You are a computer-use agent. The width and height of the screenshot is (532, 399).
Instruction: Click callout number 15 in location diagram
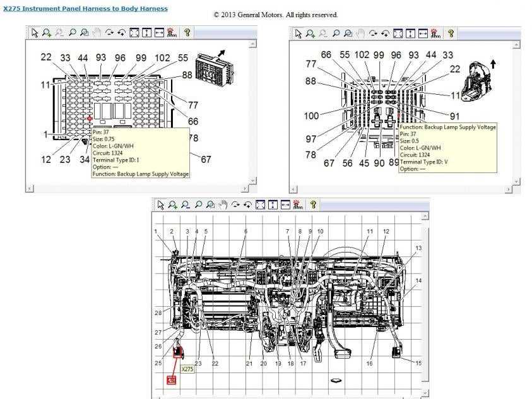click(418, 363)
